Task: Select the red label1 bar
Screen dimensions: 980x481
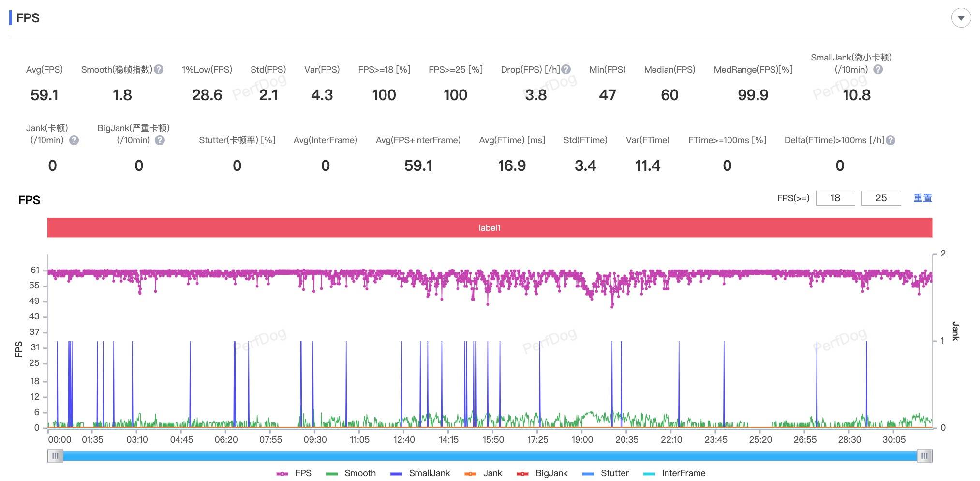Action: [x=490, y=227]
